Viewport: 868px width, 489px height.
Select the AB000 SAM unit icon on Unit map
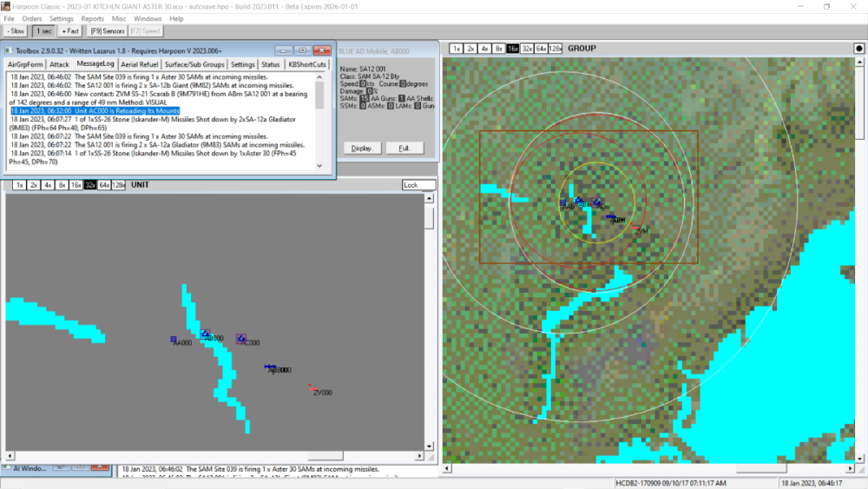pyautogui.click(x=206, y=334)
